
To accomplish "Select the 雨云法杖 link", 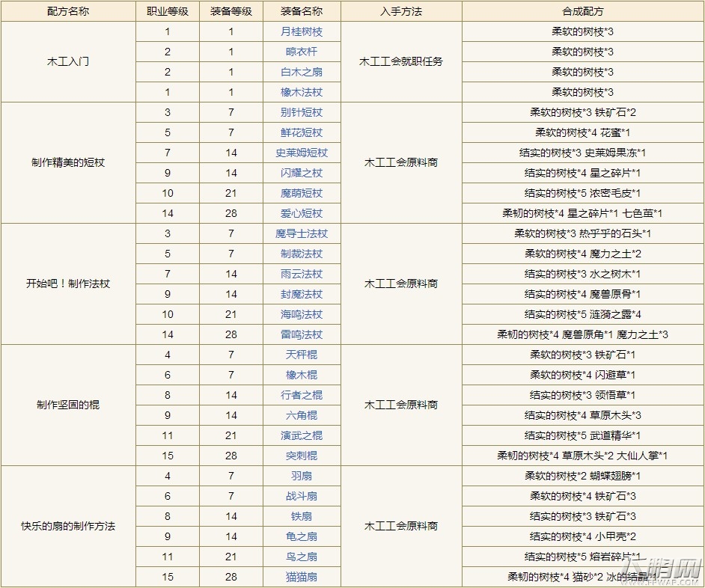I will 302,275.
